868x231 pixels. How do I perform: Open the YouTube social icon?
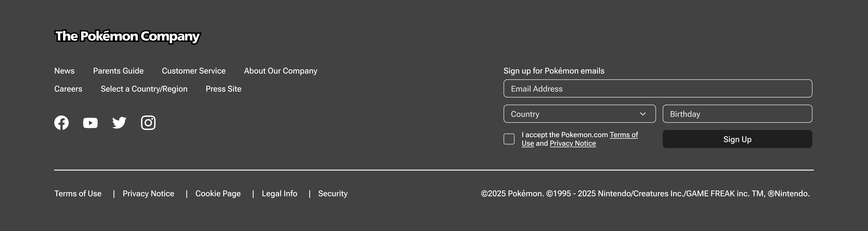(x=90, y=123)
